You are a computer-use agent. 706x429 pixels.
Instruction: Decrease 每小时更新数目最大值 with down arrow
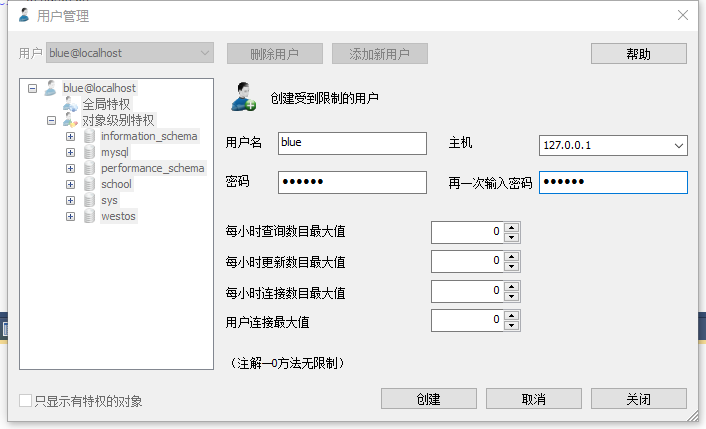coord(511,266)
